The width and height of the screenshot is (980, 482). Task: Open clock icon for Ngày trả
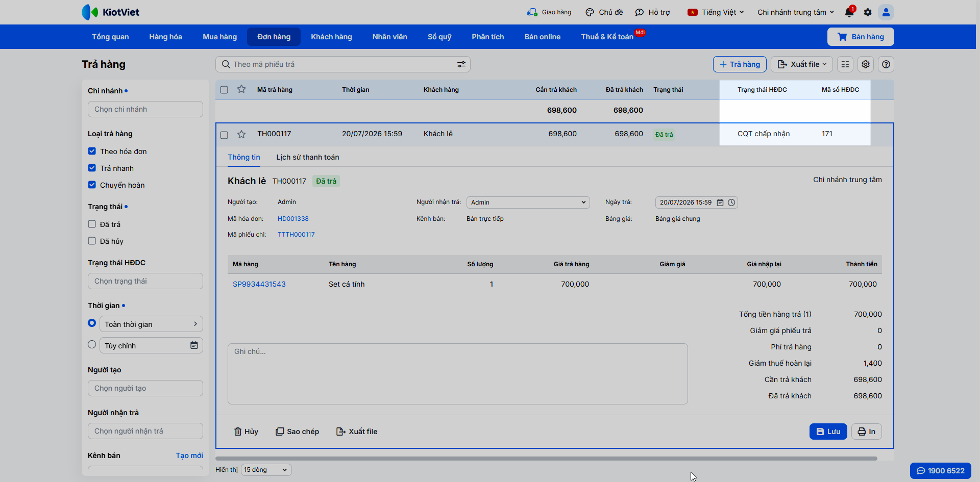[x=731, y=202]
